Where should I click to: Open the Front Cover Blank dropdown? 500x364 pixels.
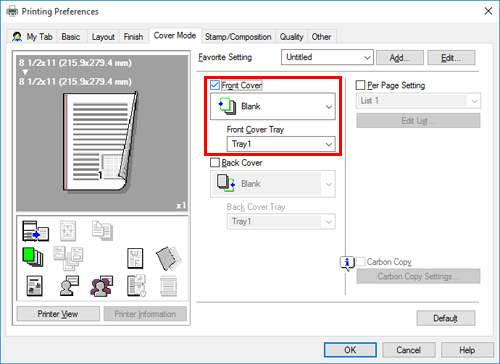(x=273, y=106)
